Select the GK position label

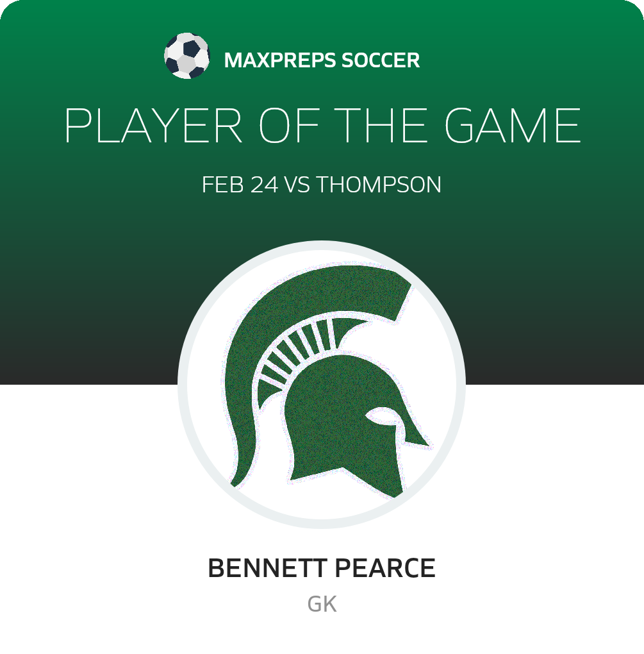322,604
